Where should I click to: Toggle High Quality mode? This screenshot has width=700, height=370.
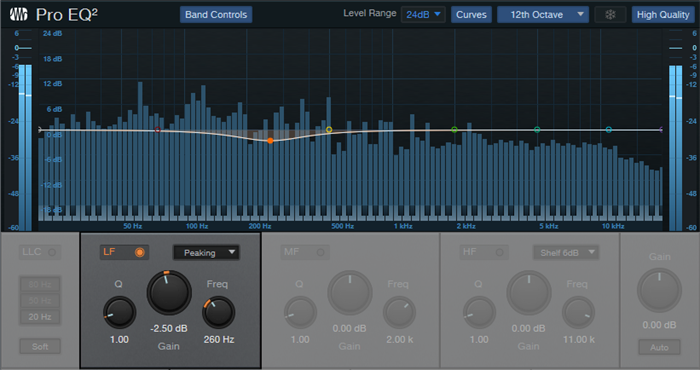663,15
